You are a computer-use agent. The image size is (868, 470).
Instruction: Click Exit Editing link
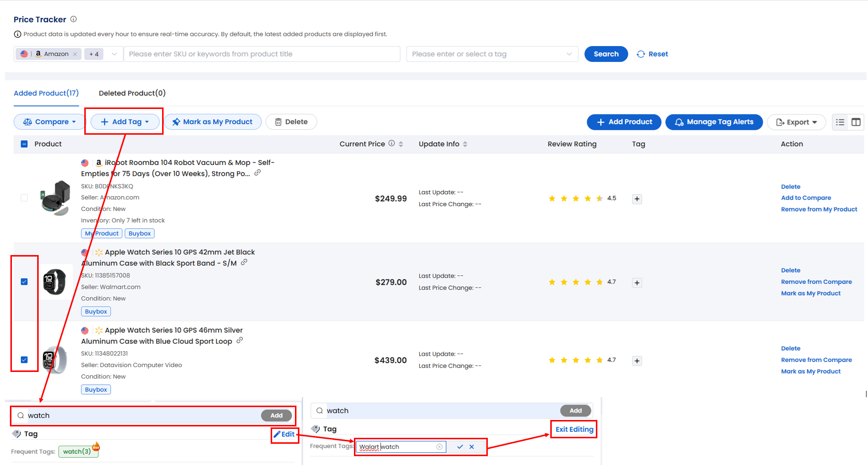574,429
